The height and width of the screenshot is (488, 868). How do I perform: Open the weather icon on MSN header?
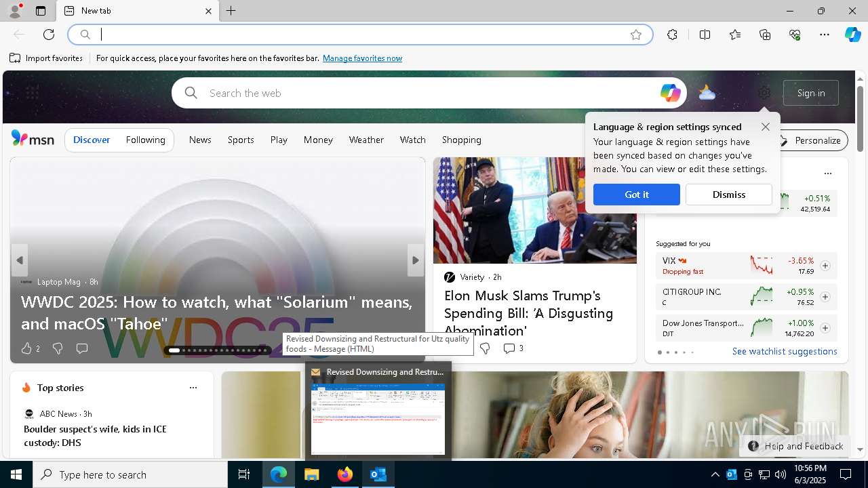coord(707,93)
